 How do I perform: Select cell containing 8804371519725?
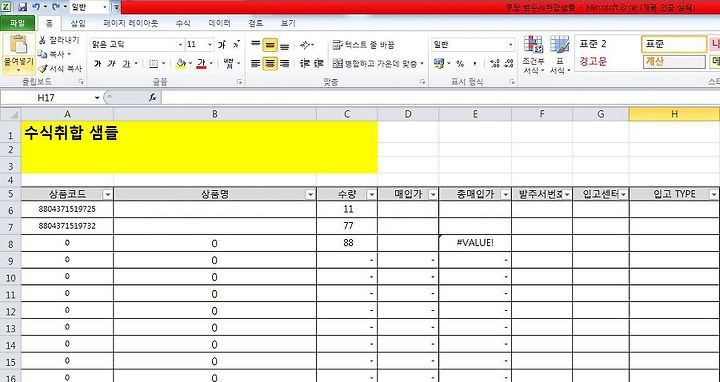[x=67, y=209]
